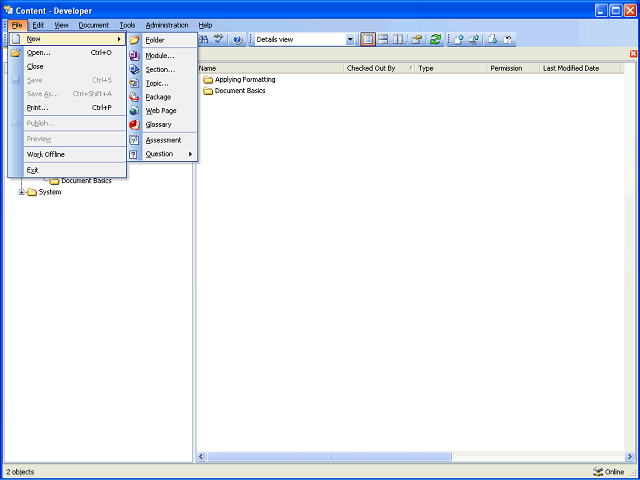The width and height of the screenshot is (640, 480).
Task: Select Applying Formatting folder in list
Action: tap(239, 80)
